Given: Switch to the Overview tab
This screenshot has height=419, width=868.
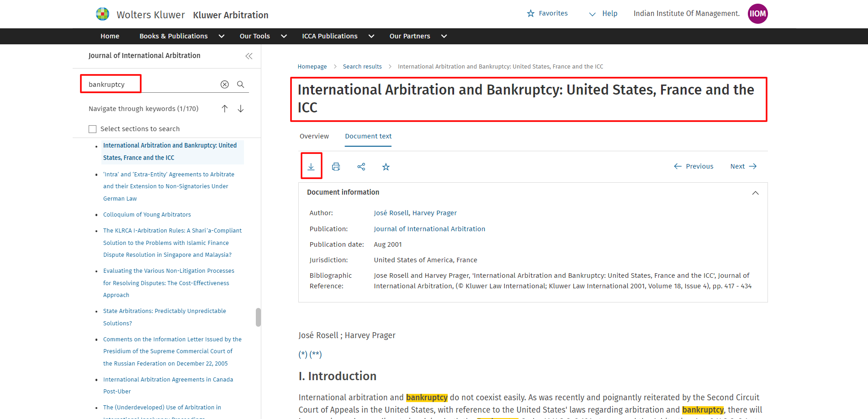Looking at the screenshot, I should (314, 136).
